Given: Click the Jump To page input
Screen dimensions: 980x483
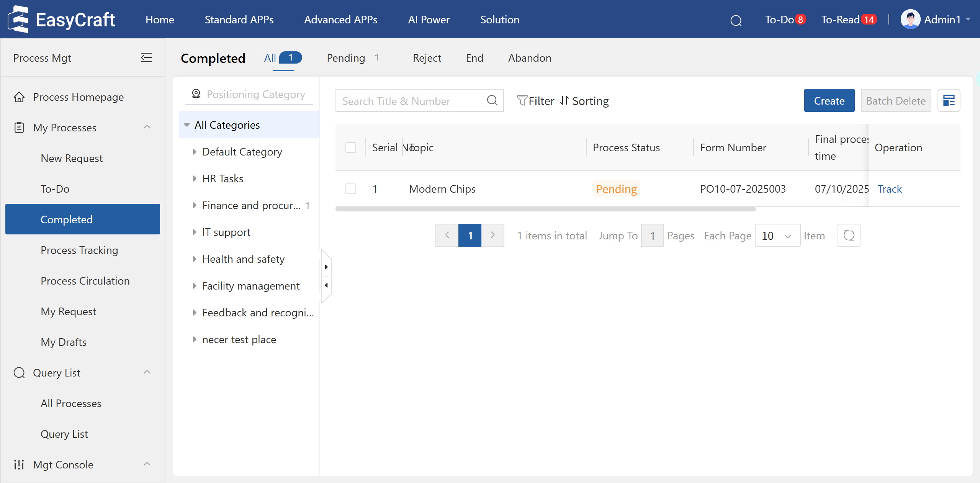Looking at the screenshot, I should point(652,236).
